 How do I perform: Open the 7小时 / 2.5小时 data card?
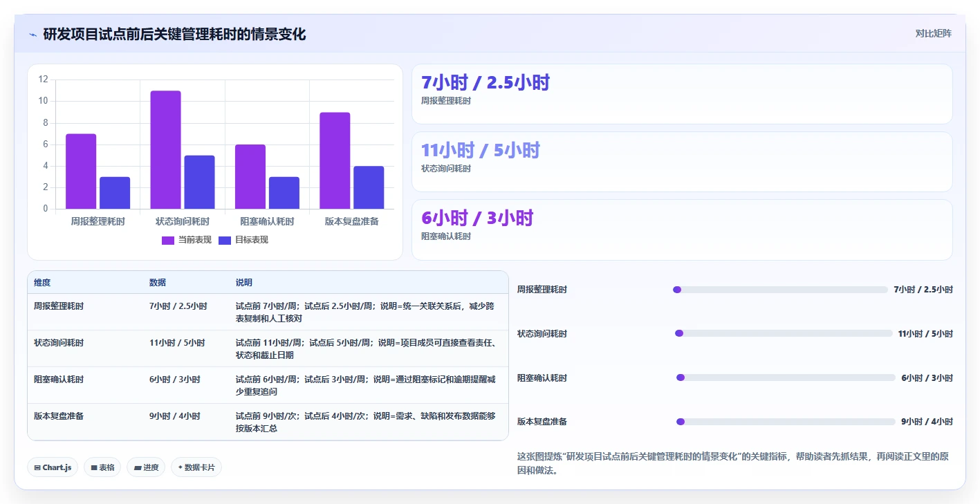tap(682, 94)
